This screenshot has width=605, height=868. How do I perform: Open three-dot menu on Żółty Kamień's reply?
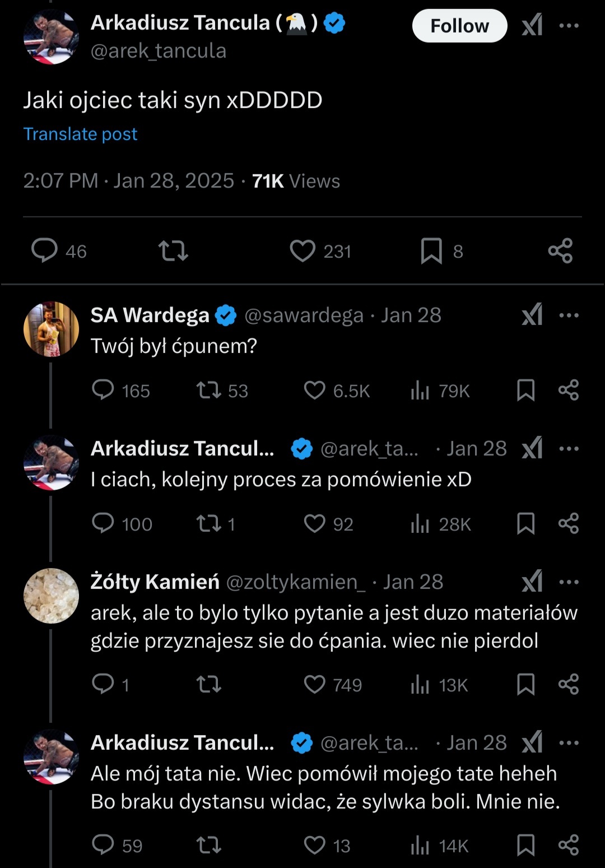pyautogui.click(x=569, y=582)
